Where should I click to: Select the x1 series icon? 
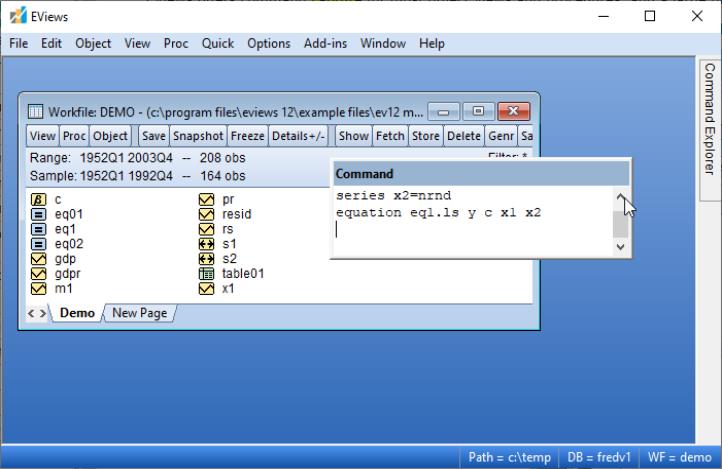pyautogui.click(x=207, y=287)
